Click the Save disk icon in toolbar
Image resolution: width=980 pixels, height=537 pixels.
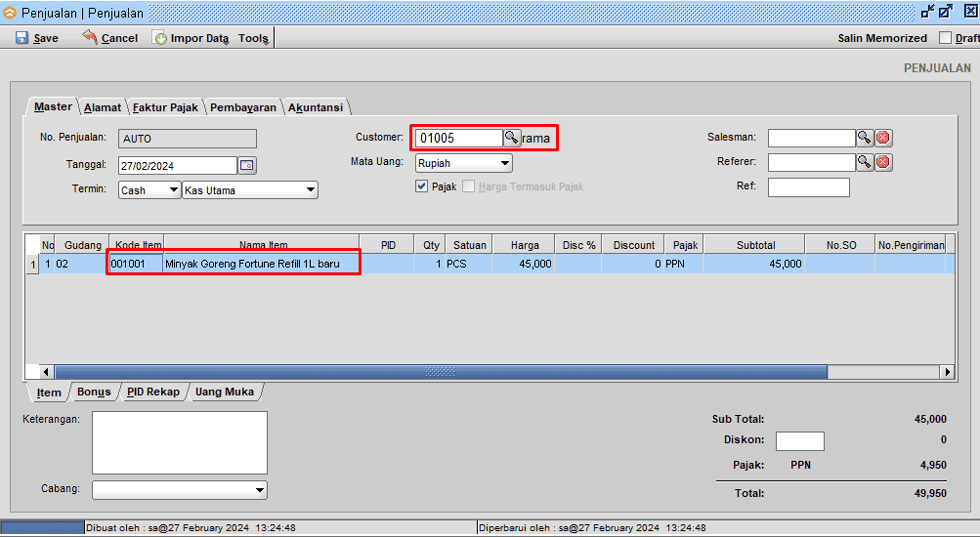click(x=21, y=38)
